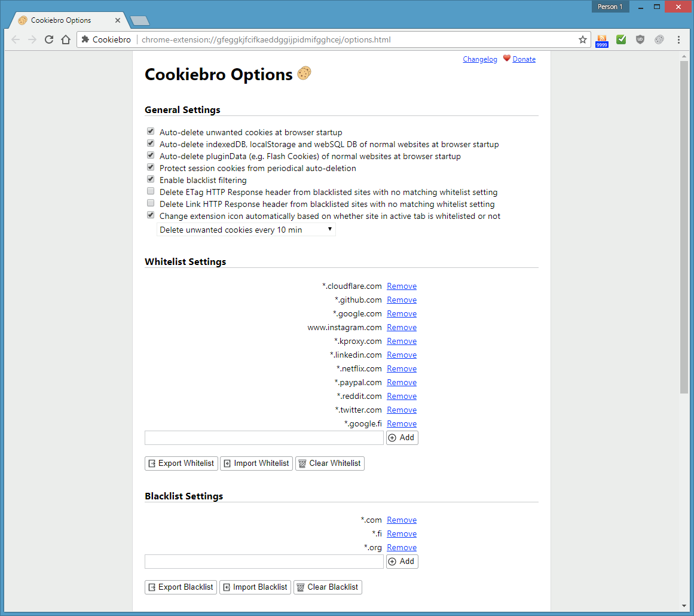The width and height of the screenshot is (694, 616).
Task: Click the page vertical scrollbar thumb
Action: (684, 227)
